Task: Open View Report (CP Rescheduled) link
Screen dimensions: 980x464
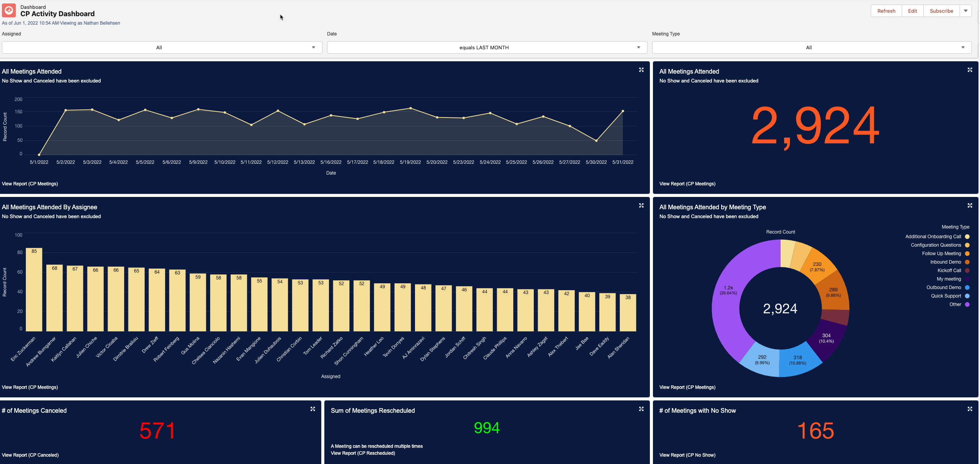Action: (x=363, y=453)
